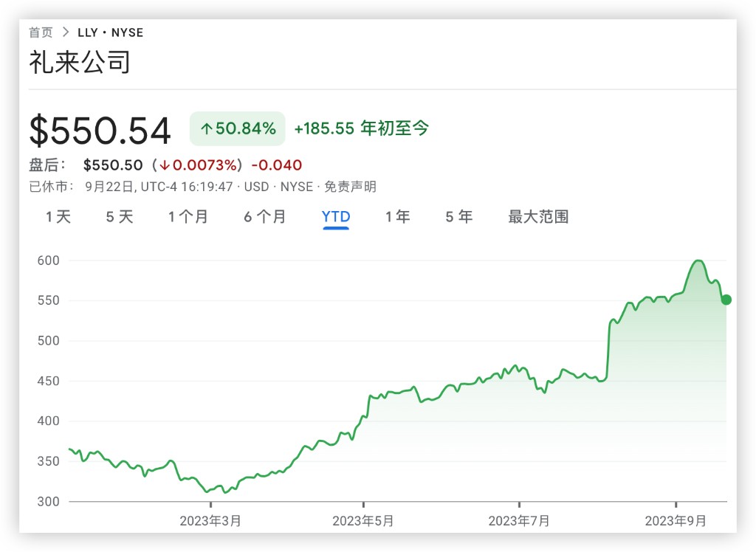Click the 9月22日 UTC-4 timestamp text
Screen dimensions: 756x552
(159, 187)
